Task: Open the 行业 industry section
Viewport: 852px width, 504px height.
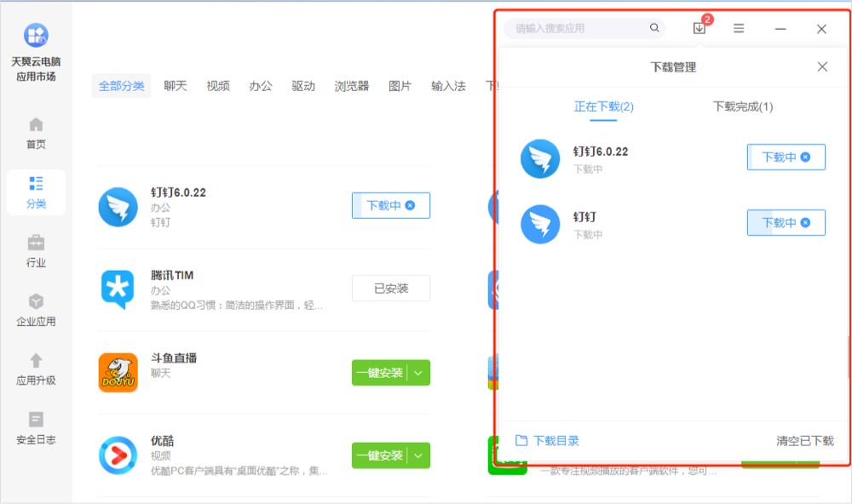Action: pos(35,251)
